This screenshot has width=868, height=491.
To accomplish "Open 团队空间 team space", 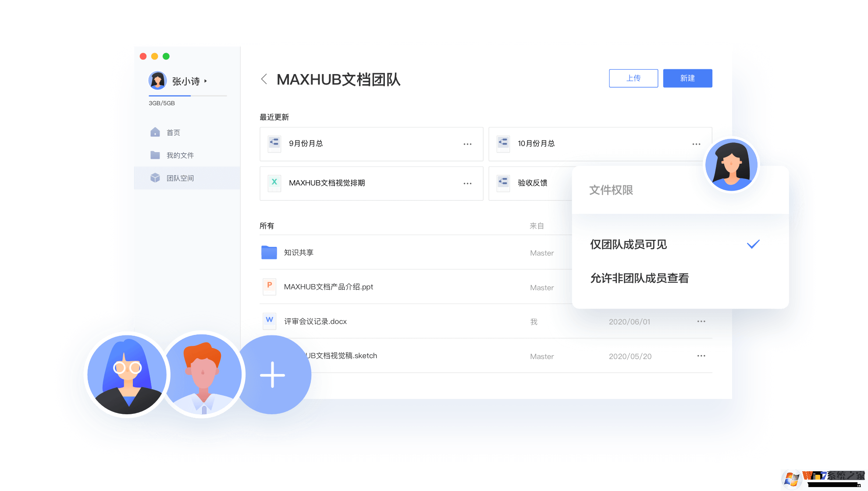I will 180,178.
